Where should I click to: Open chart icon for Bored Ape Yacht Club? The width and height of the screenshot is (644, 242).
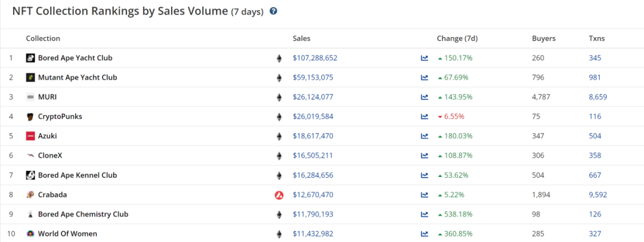click(x=424, y=58)
